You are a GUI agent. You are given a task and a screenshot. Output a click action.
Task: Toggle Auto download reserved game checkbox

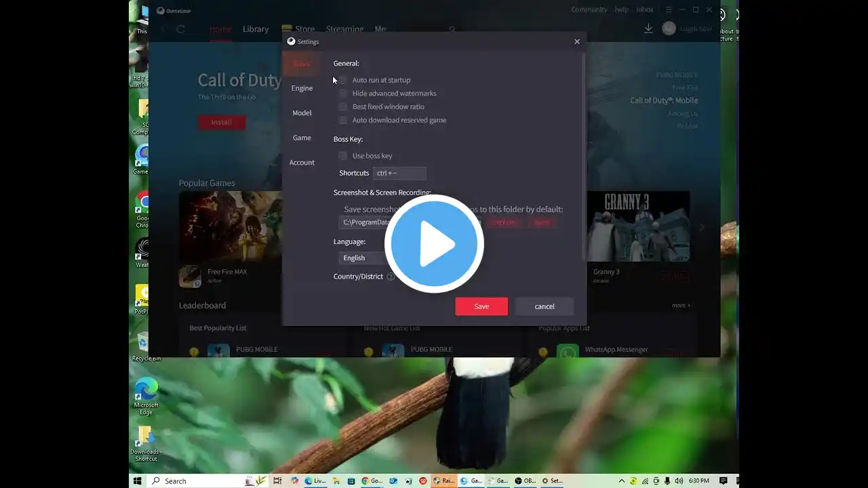(343, 120)
